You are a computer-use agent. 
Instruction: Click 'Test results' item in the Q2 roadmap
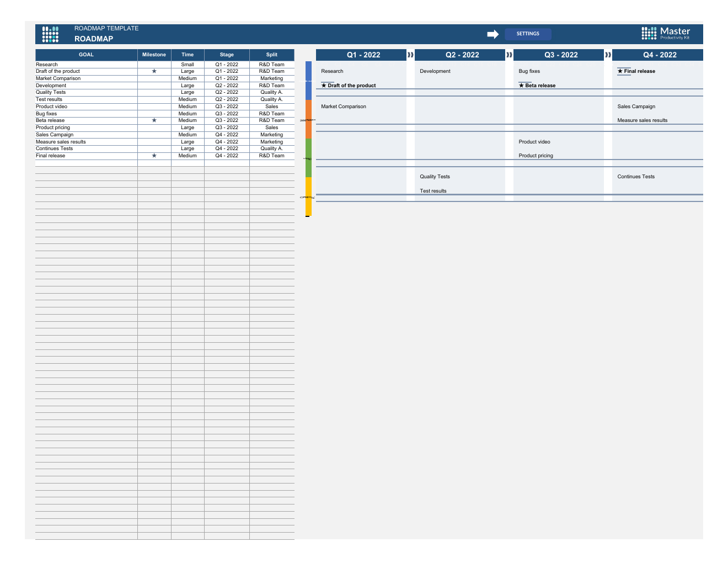pos(433,191)
